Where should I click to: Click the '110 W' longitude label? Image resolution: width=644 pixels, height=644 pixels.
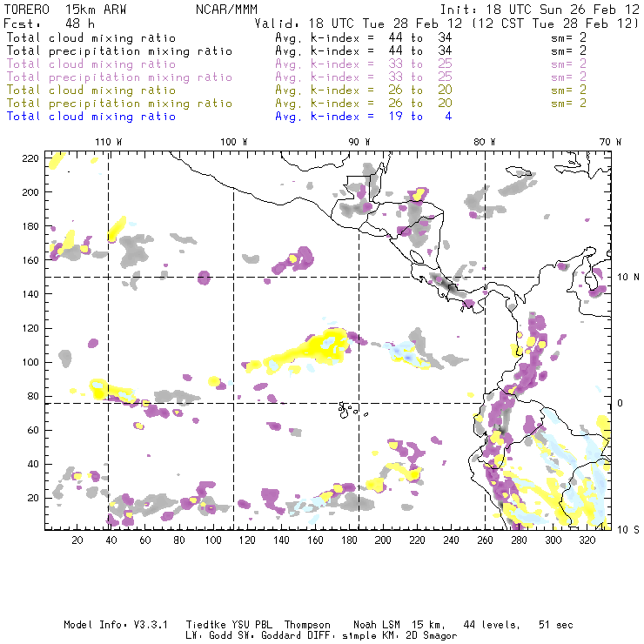[x=109, y=142]
